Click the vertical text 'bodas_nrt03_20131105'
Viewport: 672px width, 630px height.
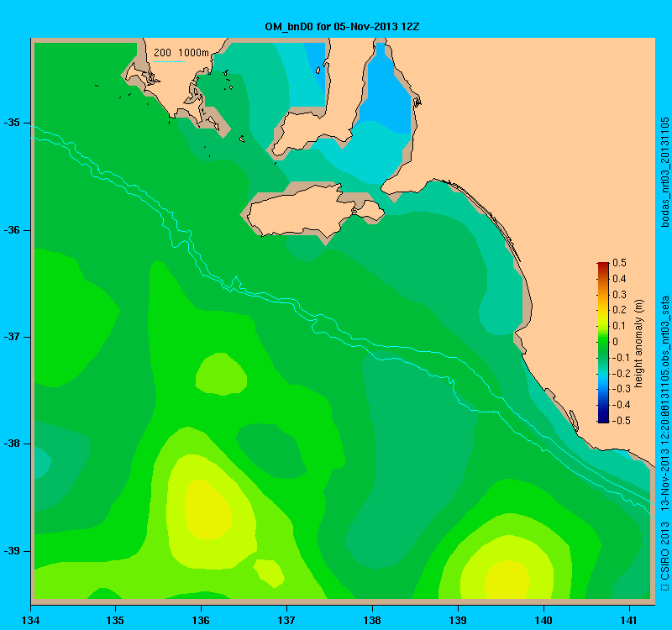[664, 172]
